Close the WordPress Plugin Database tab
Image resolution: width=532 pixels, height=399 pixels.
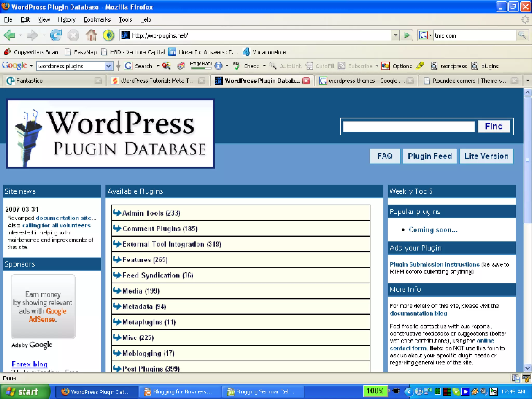(307, 81)
